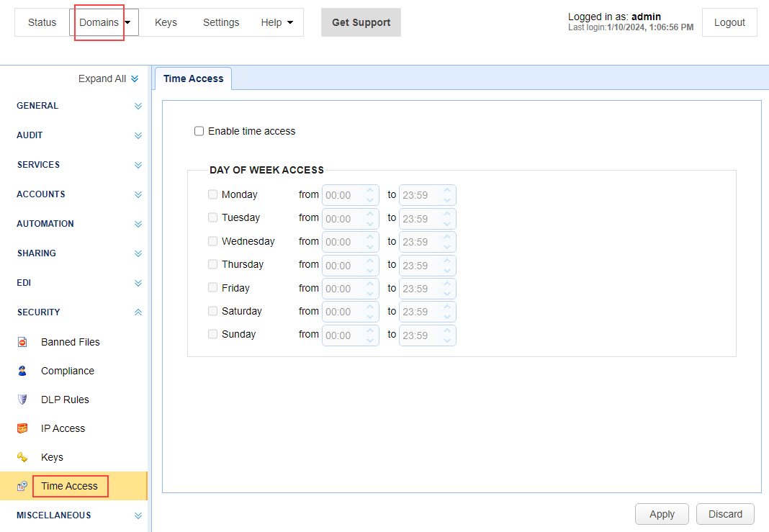
Task: Click the Time Access clock icon
Action: pos(22,486)
